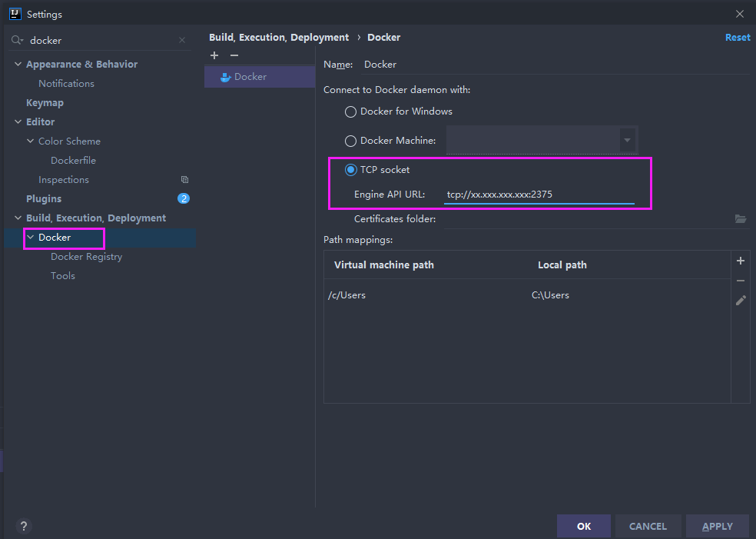Open Docker Registry settings
Screen dimensions: 756x539
tap(87, 257)
